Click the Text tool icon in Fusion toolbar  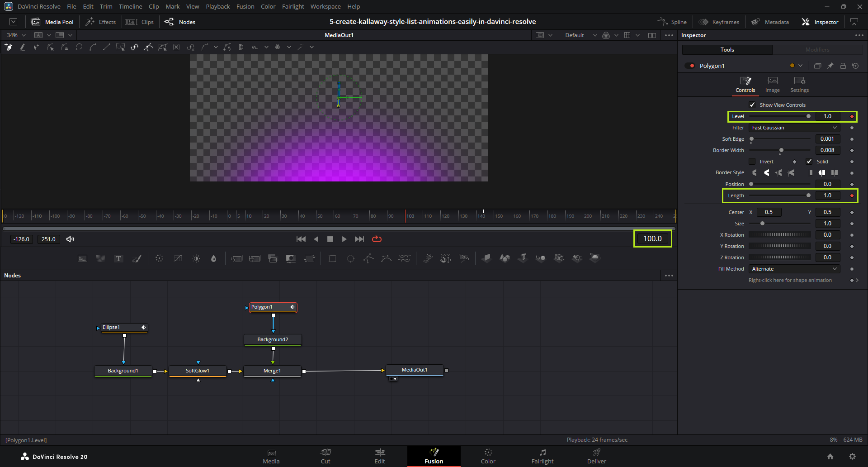pos(118,258)
